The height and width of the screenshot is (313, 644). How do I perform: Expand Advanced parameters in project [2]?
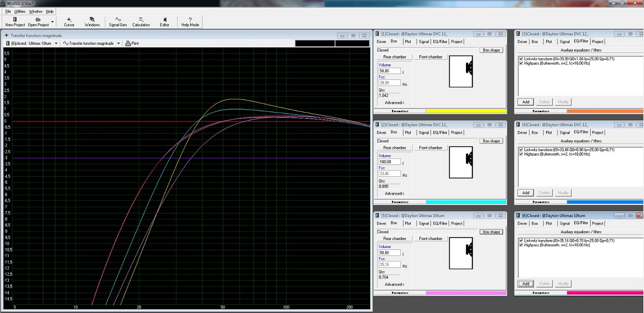point(394,194)
